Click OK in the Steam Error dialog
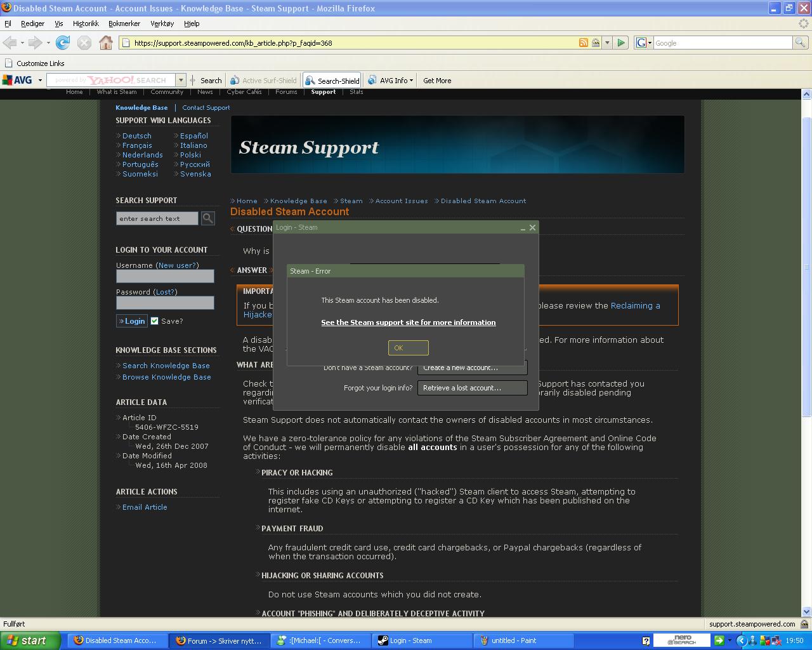The height and width of the screenshot is (650, 812). click(x=408, y=348)
